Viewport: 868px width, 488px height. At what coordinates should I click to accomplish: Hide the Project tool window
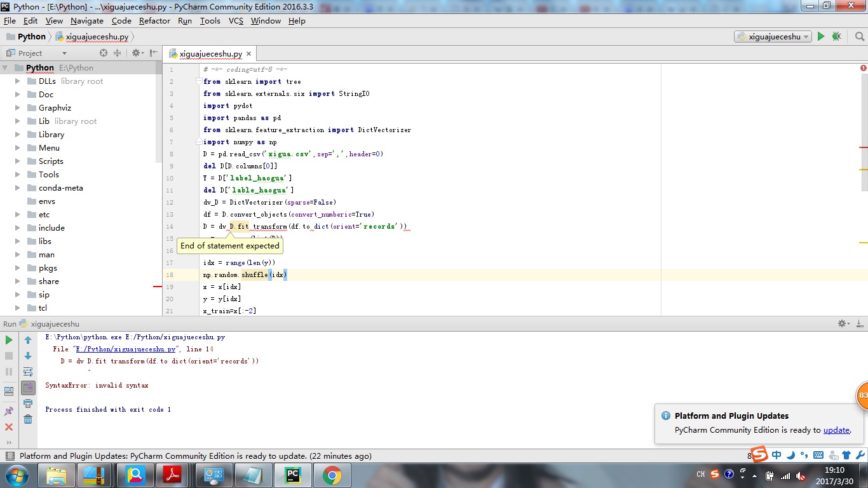(x=153, y=53)
